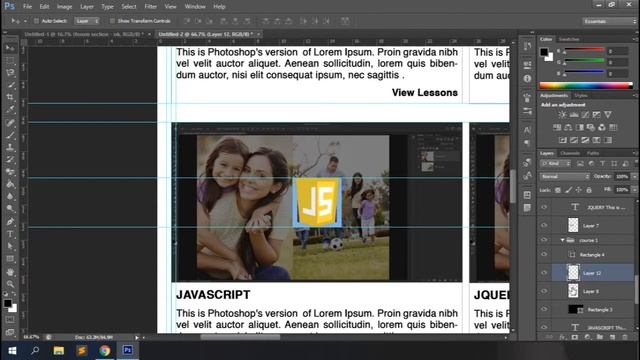This screenshot has height=360, width=640.
Task: Open the Opacity slider arrow
Action: coord(634,176)
